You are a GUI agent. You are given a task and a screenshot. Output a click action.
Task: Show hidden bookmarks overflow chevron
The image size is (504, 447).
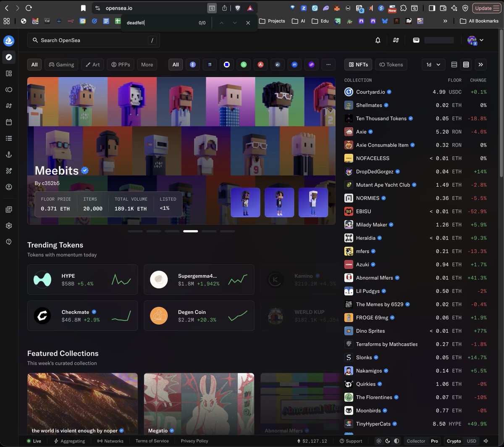tap(445, 21)
